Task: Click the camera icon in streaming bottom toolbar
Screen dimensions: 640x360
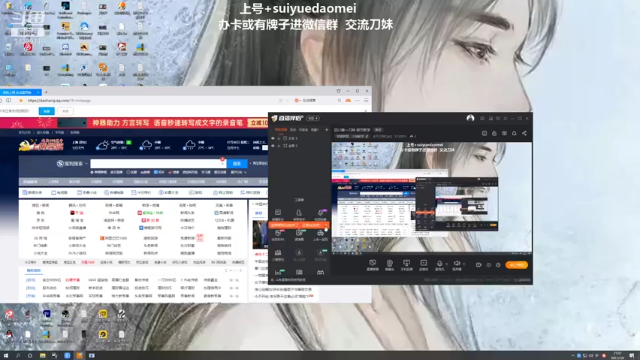Action: pos(389,263)
